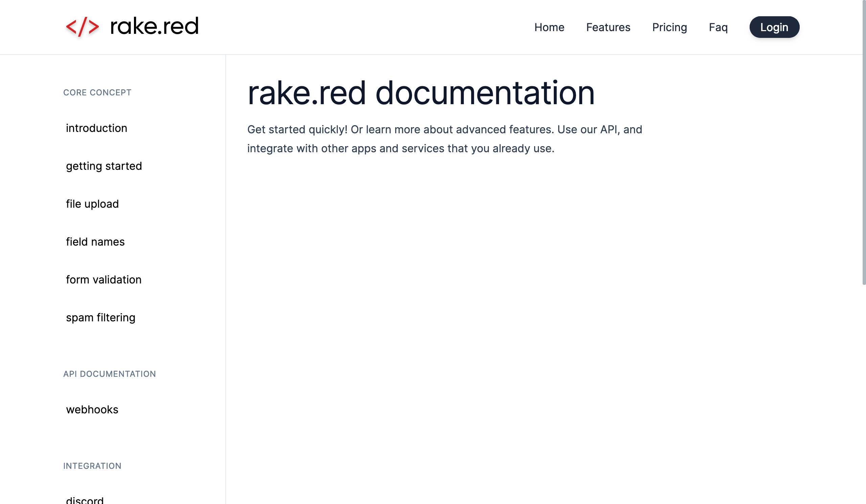Click the rake.red brand name
Screen dimensions: 866x504
click(154, 26)
